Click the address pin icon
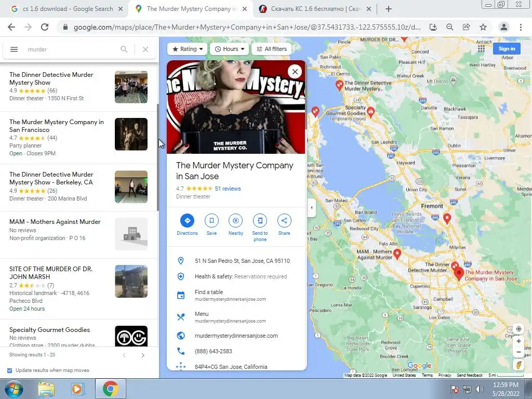 point(181,261)
